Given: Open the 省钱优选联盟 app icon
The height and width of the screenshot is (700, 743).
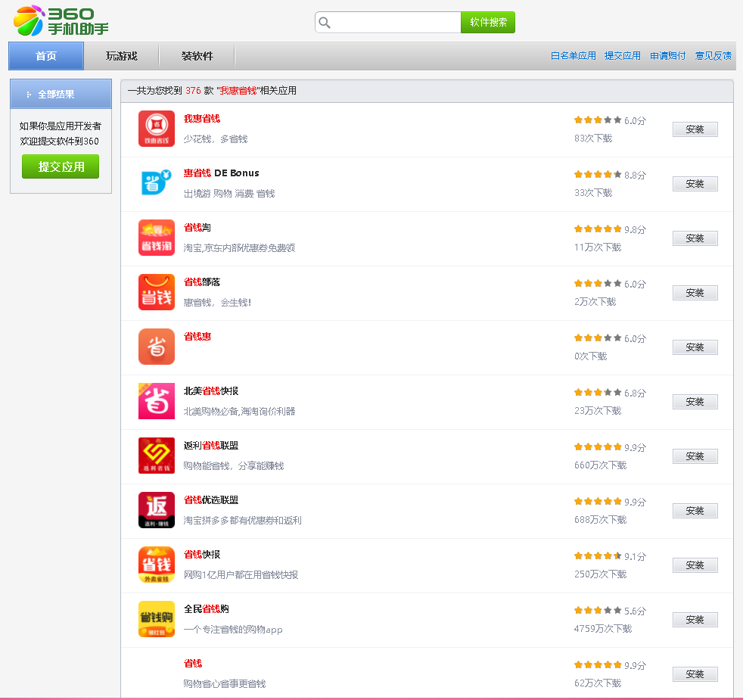Looking at the screenshot, I should 157,510.
